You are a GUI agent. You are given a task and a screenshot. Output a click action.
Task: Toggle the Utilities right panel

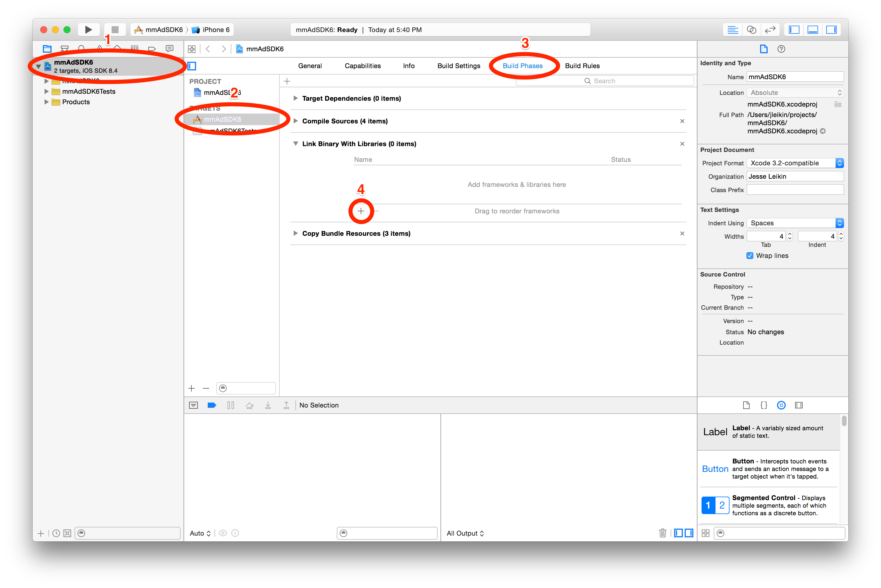[x=831, y=30]
